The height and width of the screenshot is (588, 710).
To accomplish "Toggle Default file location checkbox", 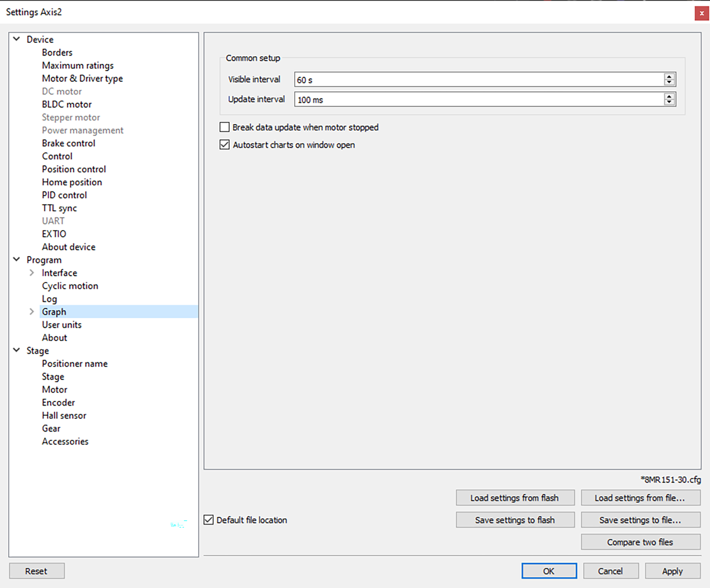I will coord(209,520).
